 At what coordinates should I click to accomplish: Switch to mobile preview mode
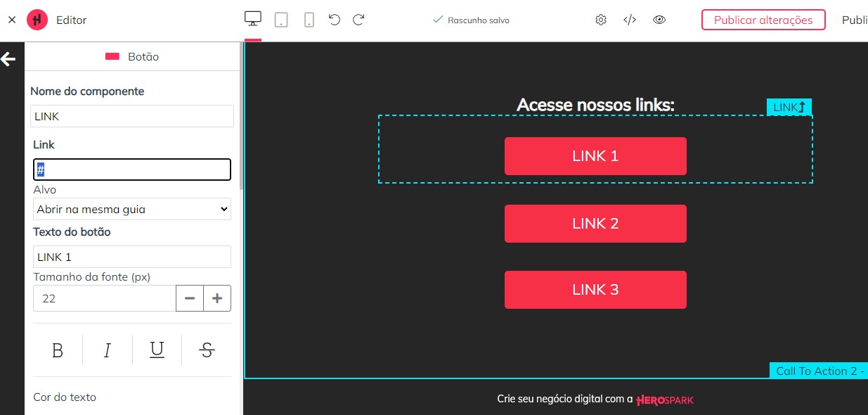(308, 19)
